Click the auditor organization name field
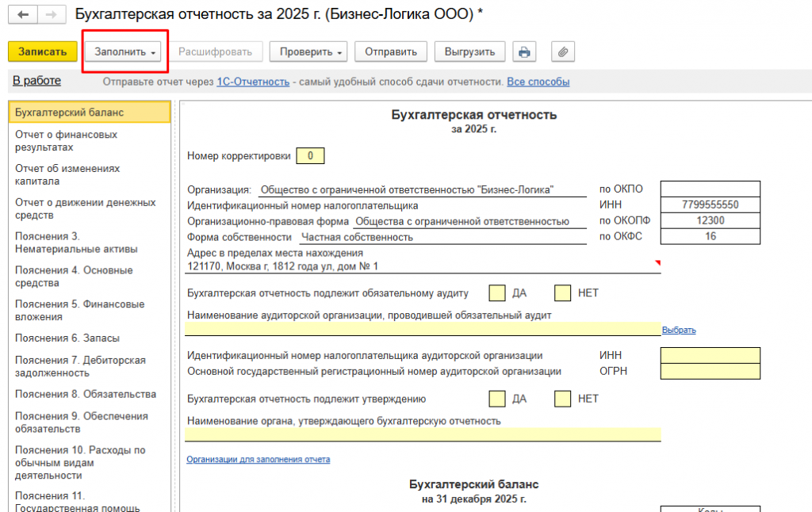812x512 pixels. (x=423, y=328)
